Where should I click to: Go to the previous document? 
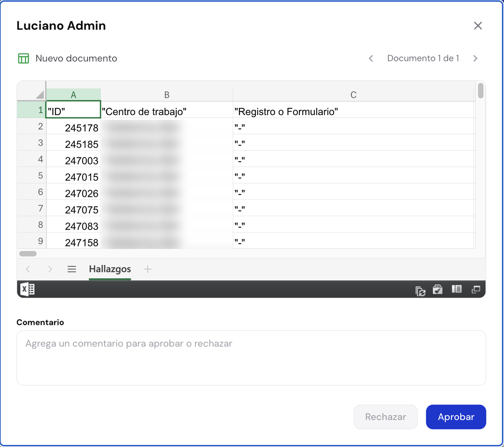[371, 58]
